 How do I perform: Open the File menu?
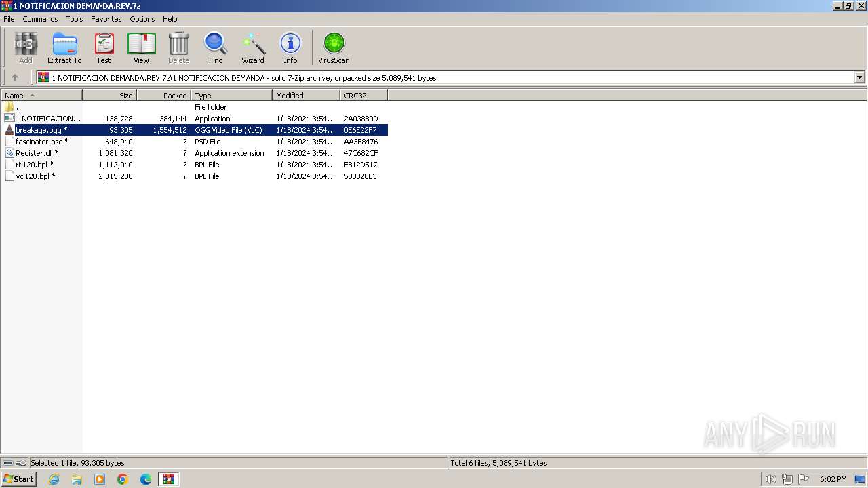(x=9, y=19)
